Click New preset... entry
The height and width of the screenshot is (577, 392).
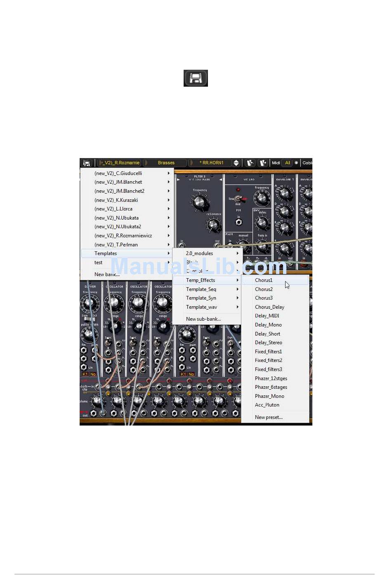275,417
